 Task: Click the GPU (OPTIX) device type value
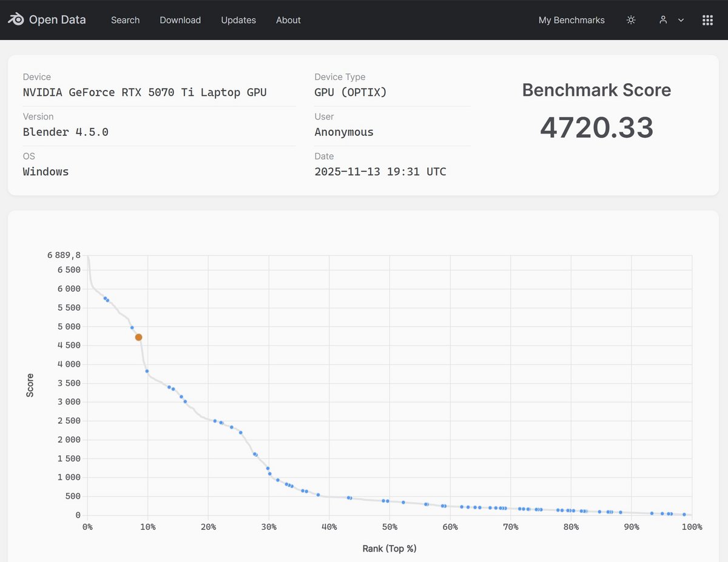point(350,92)
